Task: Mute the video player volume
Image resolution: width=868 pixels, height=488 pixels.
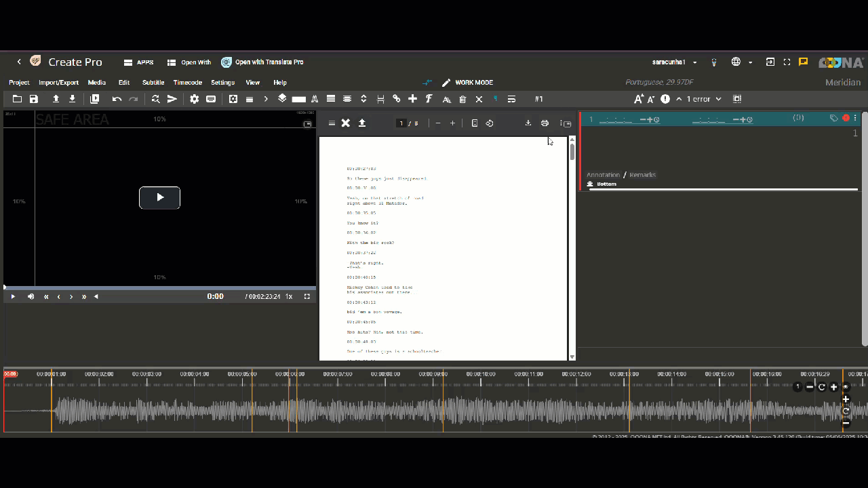Action: pos(31,296)
